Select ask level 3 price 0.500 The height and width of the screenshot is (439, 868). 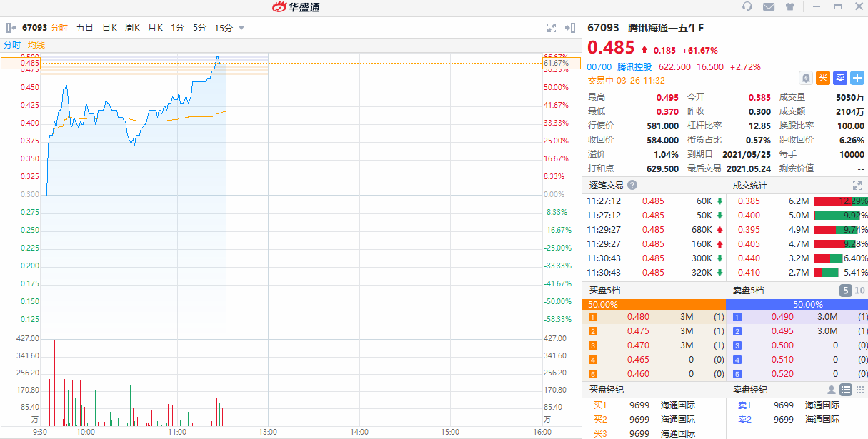click(782, 345)
